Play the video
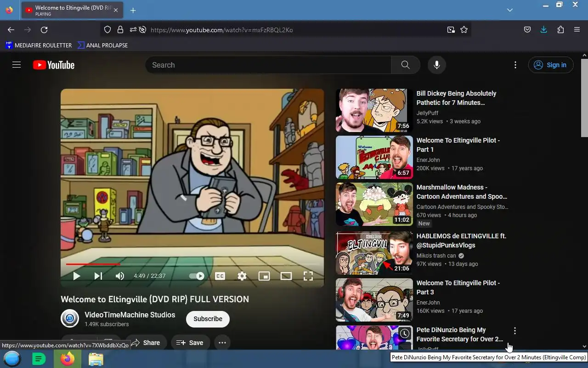Image resolution: width=588 pixels, height=368 pixels. click(x=77, y=276)
